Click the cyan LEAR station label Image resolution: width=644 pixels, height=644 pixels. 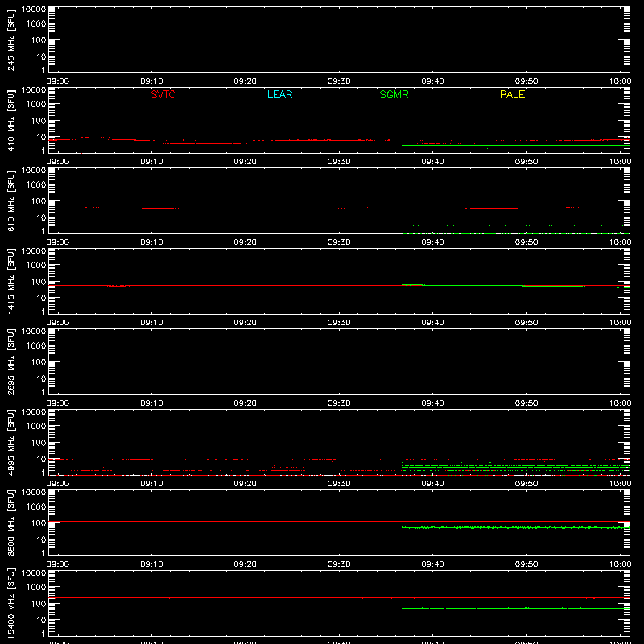(279, 94)
